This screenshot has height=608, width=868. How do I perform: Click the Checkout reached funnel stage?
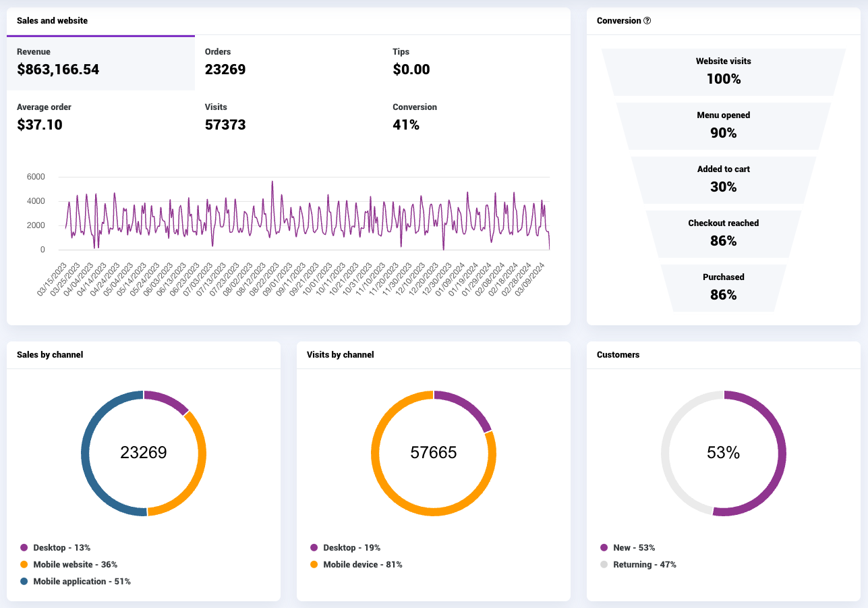coord(723,234)
